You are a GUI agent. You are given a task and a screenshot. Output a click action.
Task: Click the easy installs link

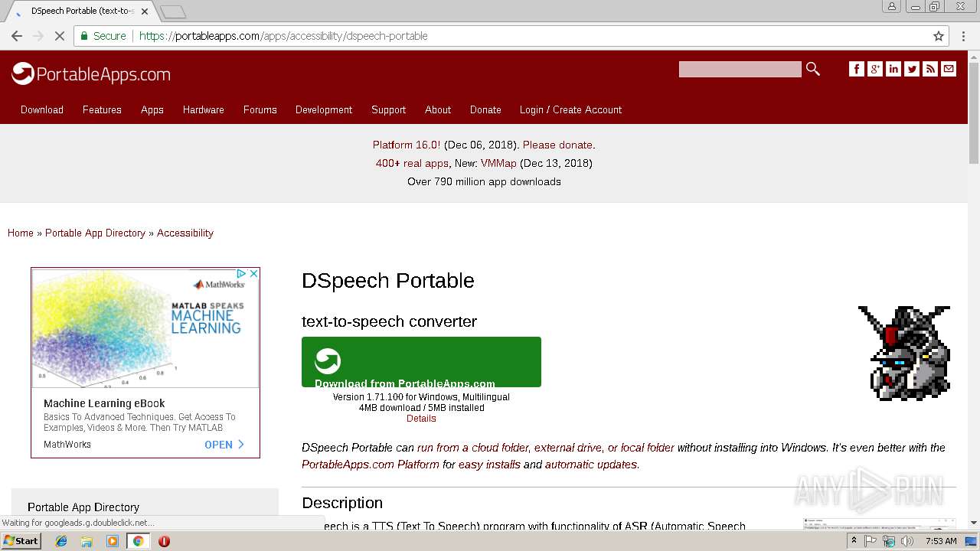489,465
